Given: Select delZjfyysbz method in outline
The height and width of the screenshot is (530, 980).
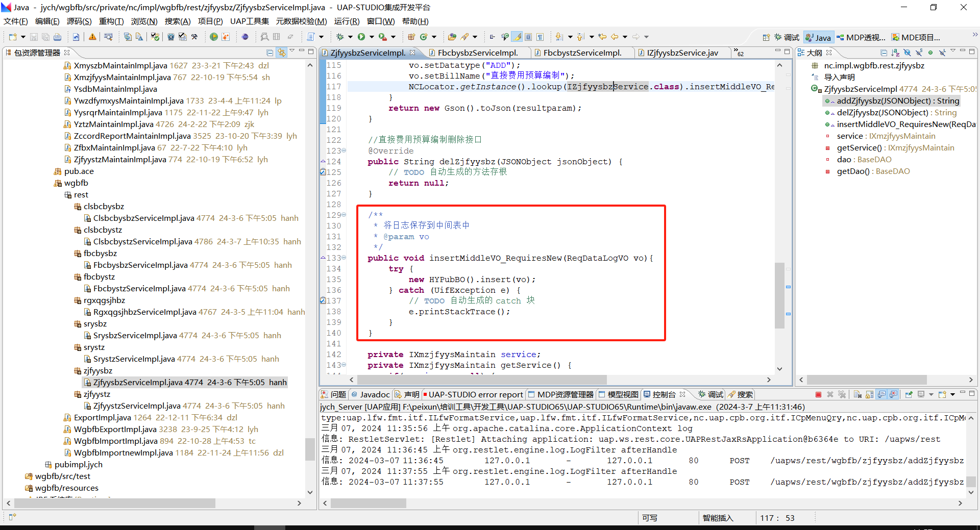Looking at the screenshot, I should coord(891,112).
